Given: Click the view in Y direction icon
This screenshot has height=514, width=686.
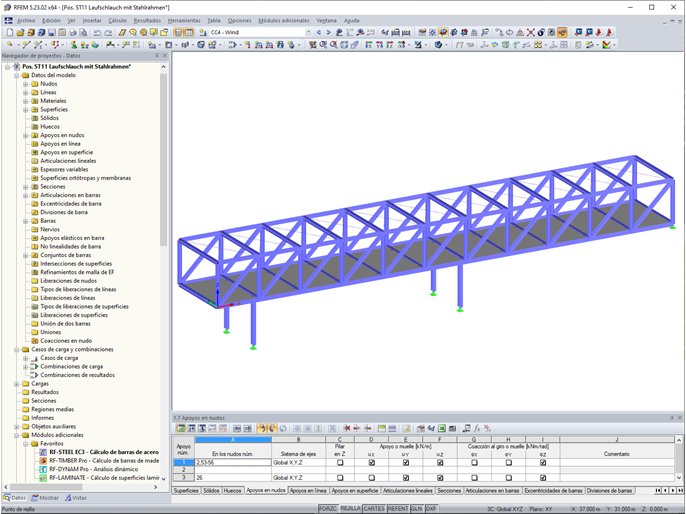Looking at the screenshot, I should [379, 44].
